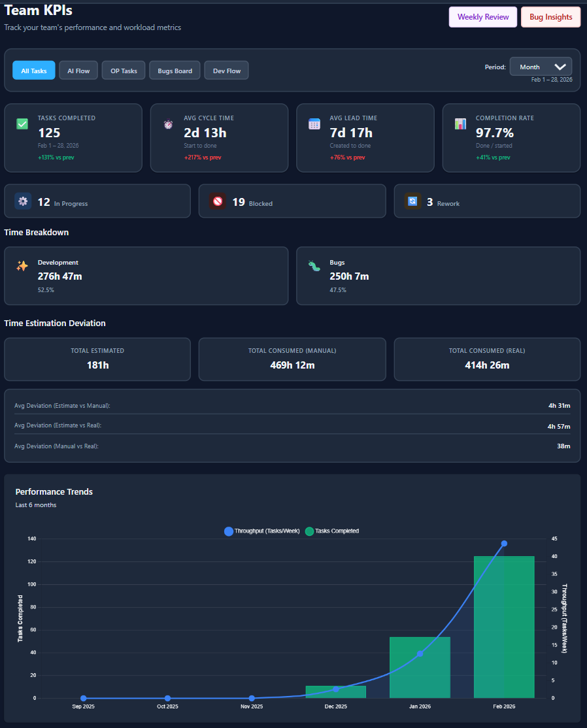This screenshot has height=728, width=587.
Task: Click the sparkles Development icon
Action: [22, 265]
